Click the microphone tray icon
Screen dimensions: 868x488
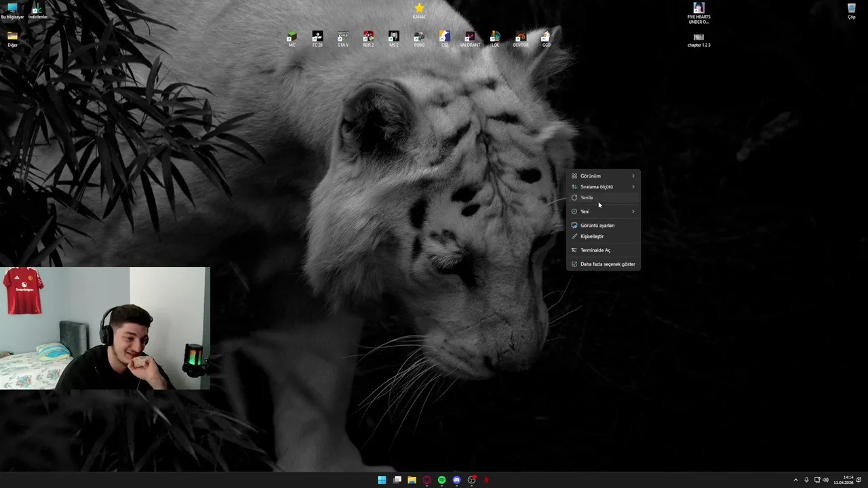[806, 480]
